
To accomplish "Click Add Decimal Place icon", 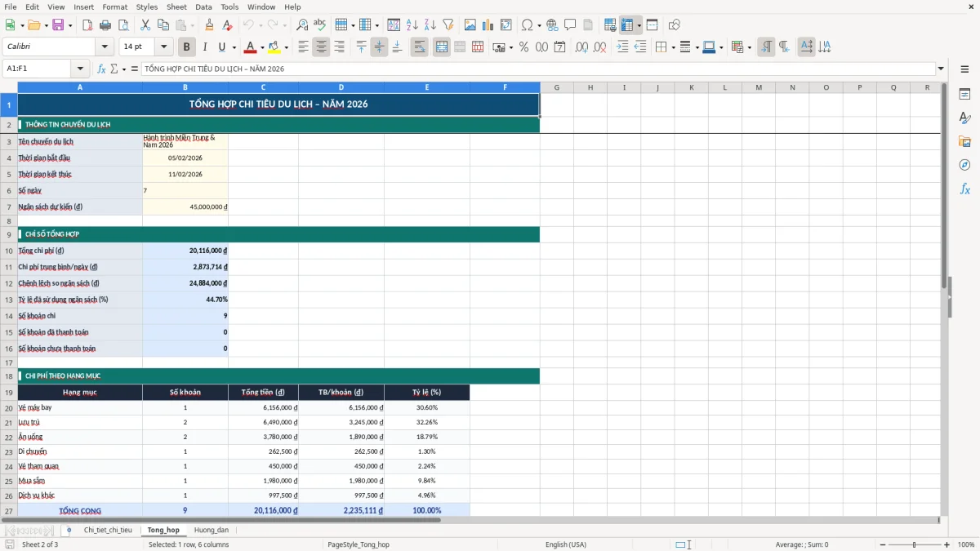I will click(582, 47).
